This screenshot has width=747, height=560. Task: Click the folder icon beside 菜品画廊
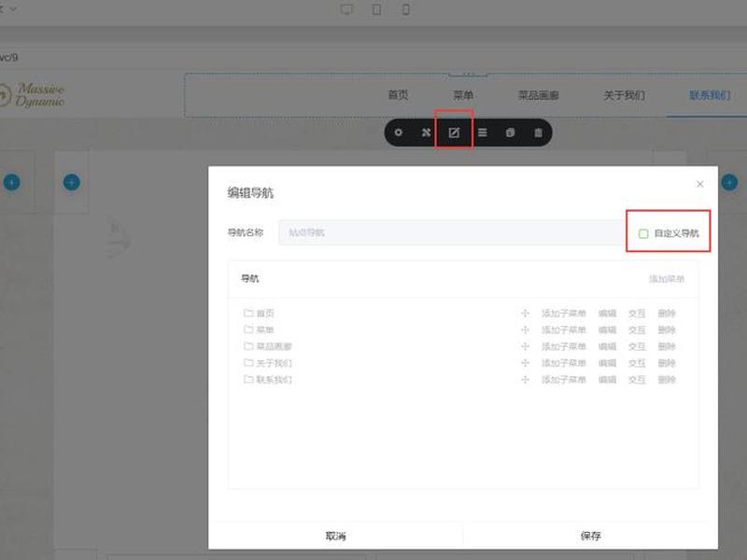click(x=248, y=346)
